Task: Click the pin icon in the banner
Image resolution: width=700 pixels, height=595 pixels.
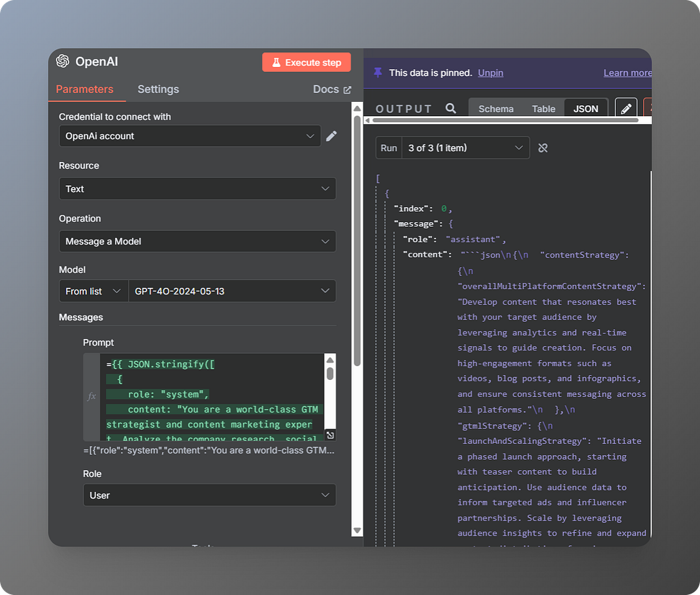Action: coord(377,72)
